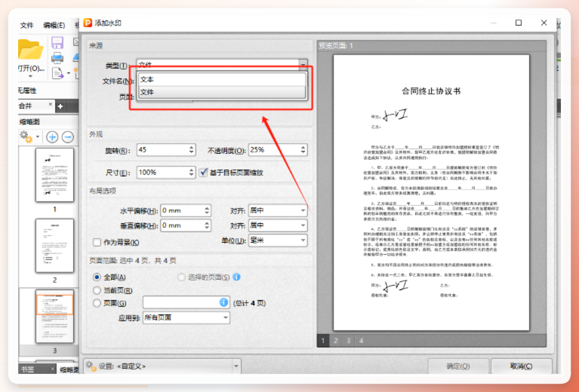Click the 尺寸 field showing 100%
Screen dimensions: 579x392
coord(166,172)
